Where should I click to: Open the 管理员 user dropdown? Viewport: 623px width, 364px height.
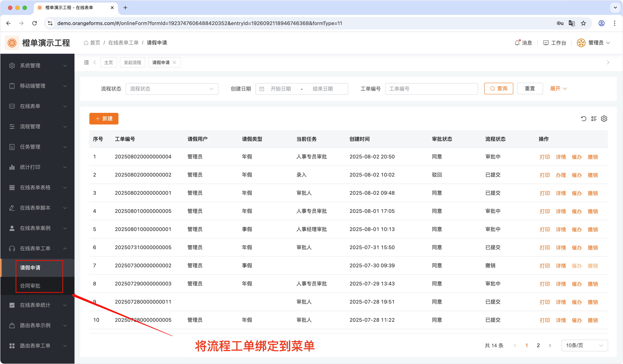point(599,43)
